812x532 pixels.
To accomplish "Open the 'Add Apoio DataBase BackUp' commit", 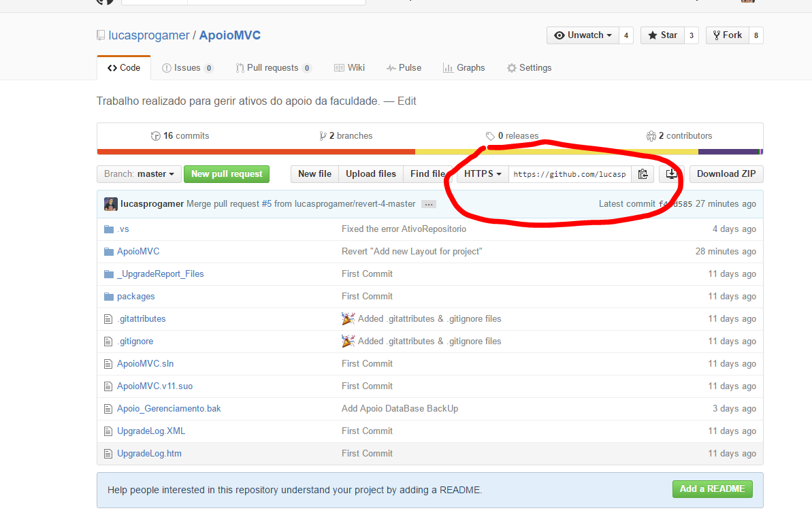I will coord(400,409).
